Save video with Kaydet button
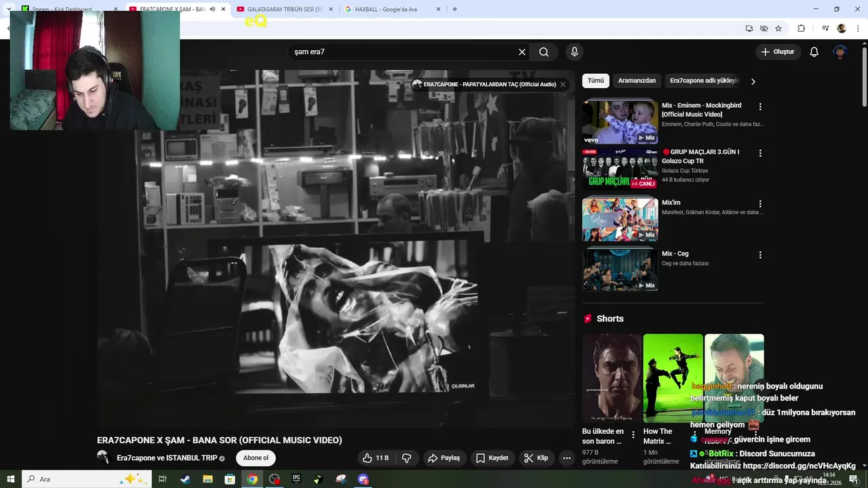 click(492, 458)
